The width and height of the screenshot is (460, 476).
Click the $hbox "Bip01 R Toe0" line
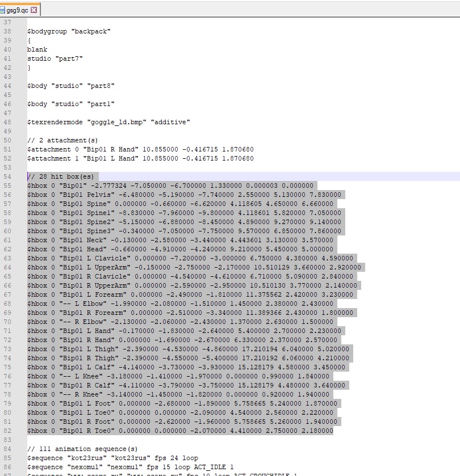click(x=181, y=431)
